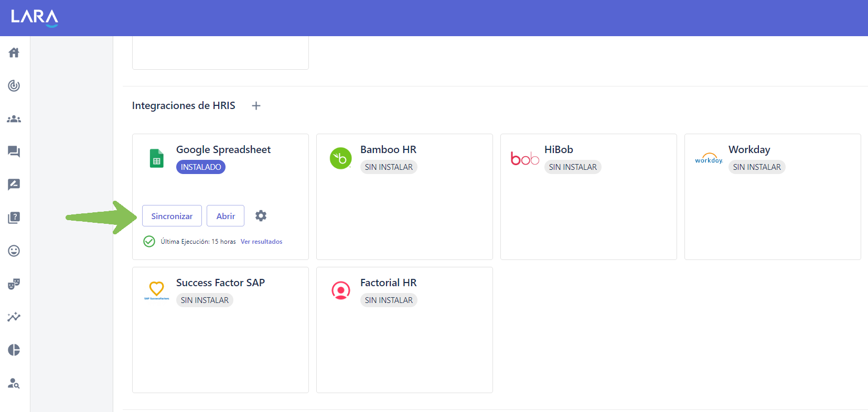Image resolution: width=868 pixels, height=412 pixels.
Task: Open the Ver resultados link
Action: tap(261, 242)
